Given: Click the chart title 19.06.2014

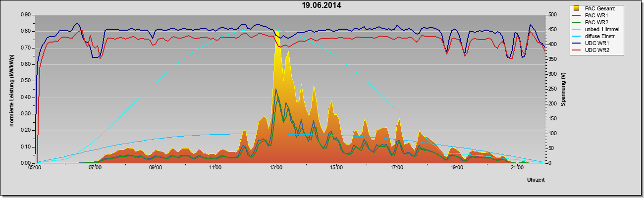Looking at the screenshot, I should pos(322,5).
